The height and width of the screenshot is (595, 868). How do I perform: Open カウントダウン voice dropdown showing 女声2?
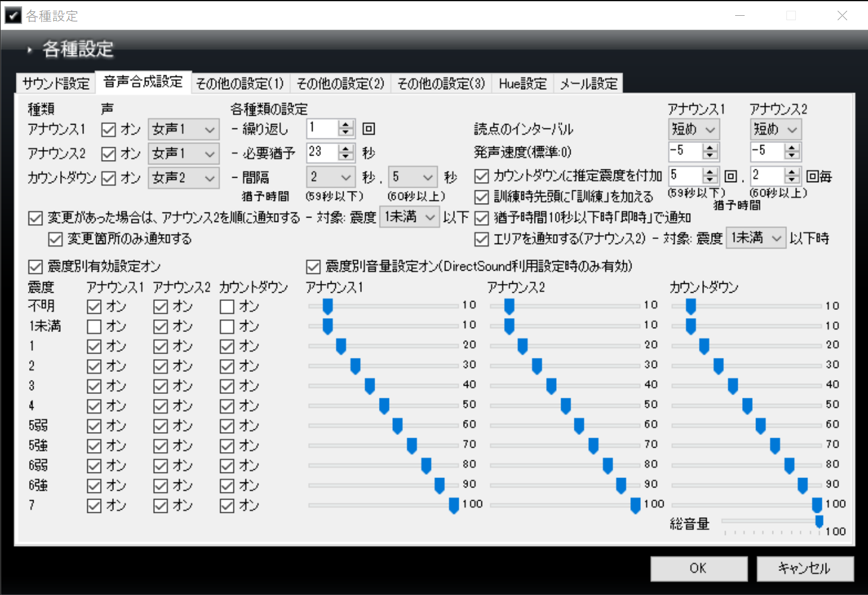click(x=183, y=178)
